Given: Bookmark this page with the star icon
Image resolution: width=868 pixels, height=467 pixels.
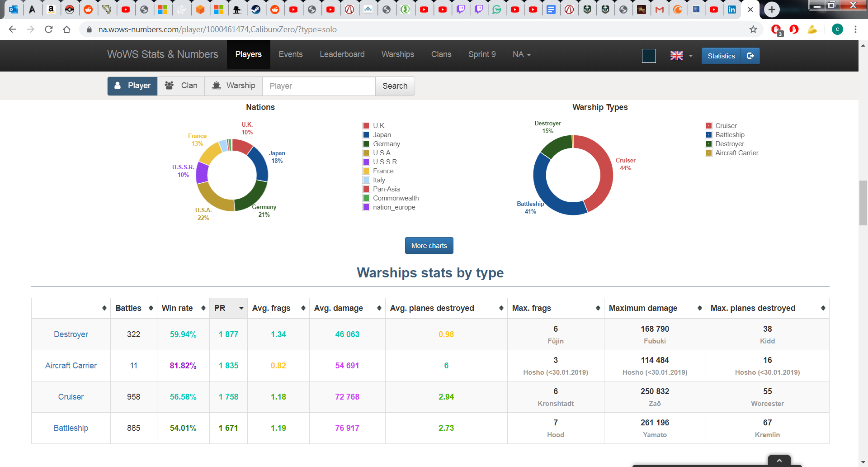Looking at the screenshot, I should (753, 29).
